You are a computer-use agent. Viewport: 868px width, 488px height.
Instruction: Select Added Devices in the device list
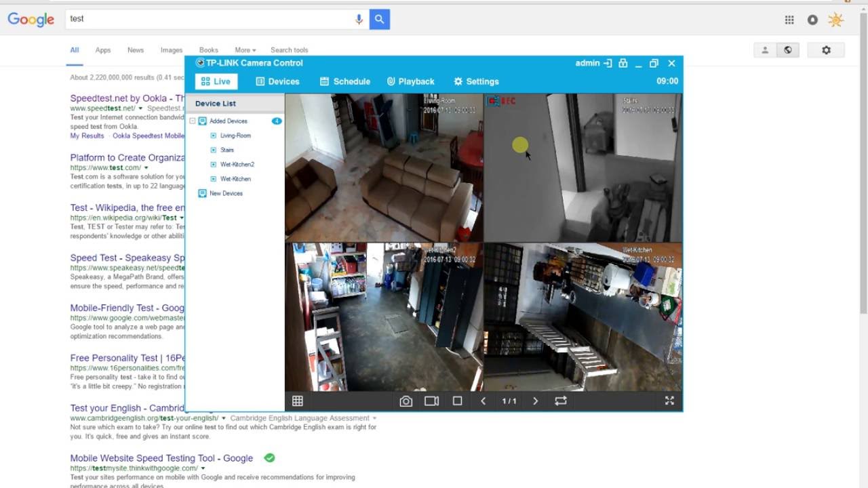(228, 121)
